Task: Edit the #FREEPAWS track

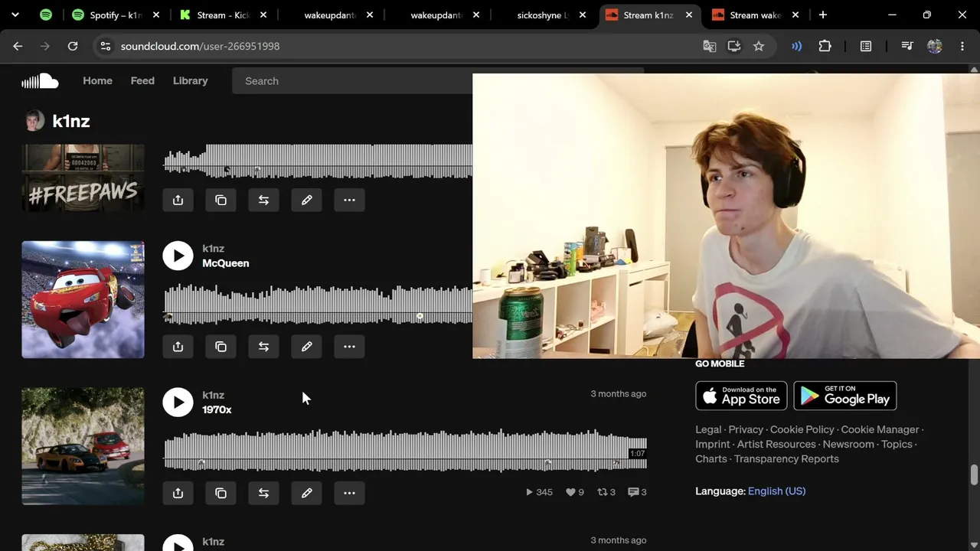Action: click(306, 200)
